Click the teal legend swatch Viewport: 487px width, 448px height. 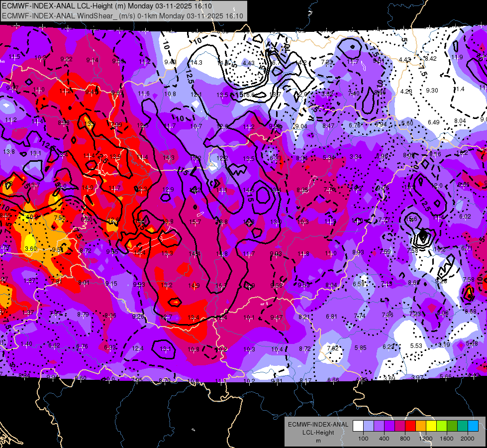click(x=463, y=426)
